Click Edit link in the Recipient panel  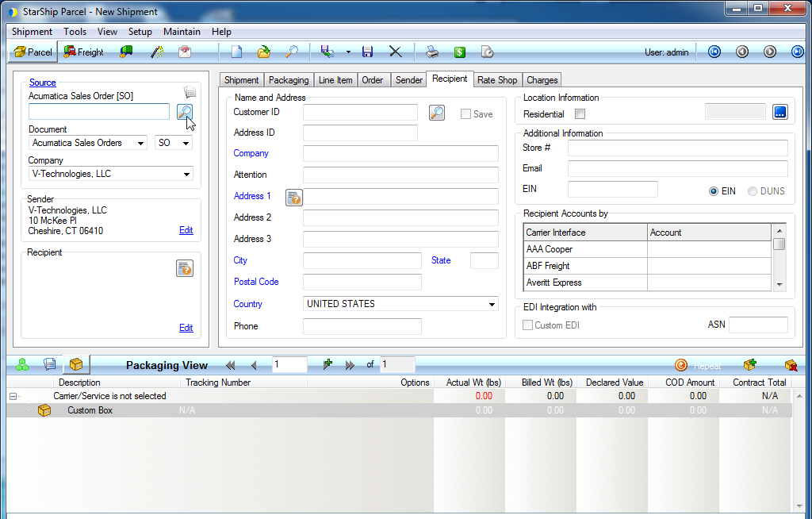pyautogui.click(x=186, y=328)
